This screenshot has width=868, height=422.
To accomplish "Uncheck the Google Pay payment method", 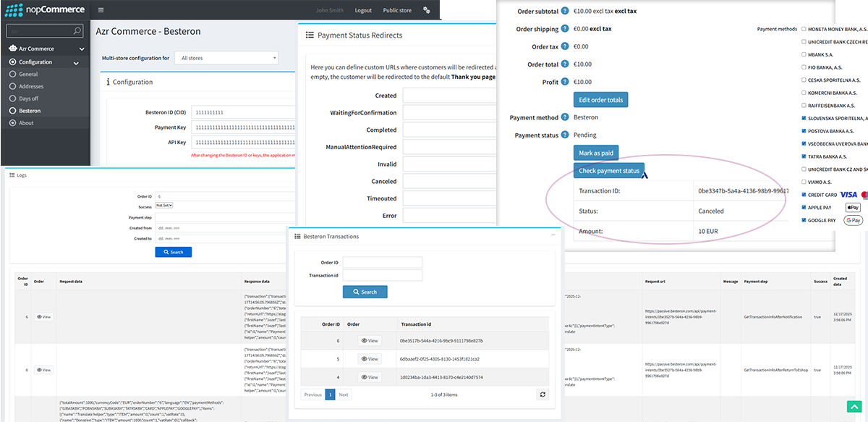I will tap(804, 220).
